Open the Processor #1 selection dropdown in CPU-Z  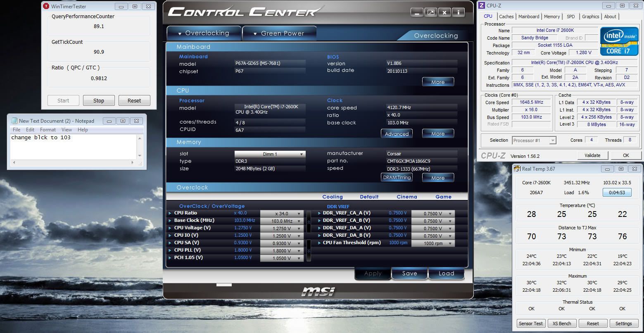click(x=534, y=140)
